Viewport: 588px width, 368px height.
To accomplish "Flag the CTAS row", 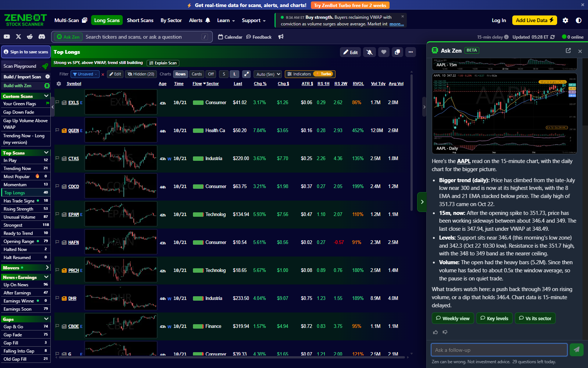I will (x=57, y=158).
